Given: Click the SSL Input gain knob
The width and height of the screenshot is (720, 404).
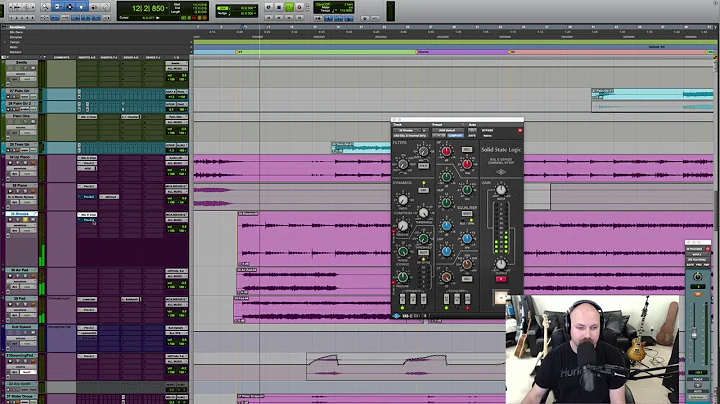Looking at the screenshot, I should 501,190.
